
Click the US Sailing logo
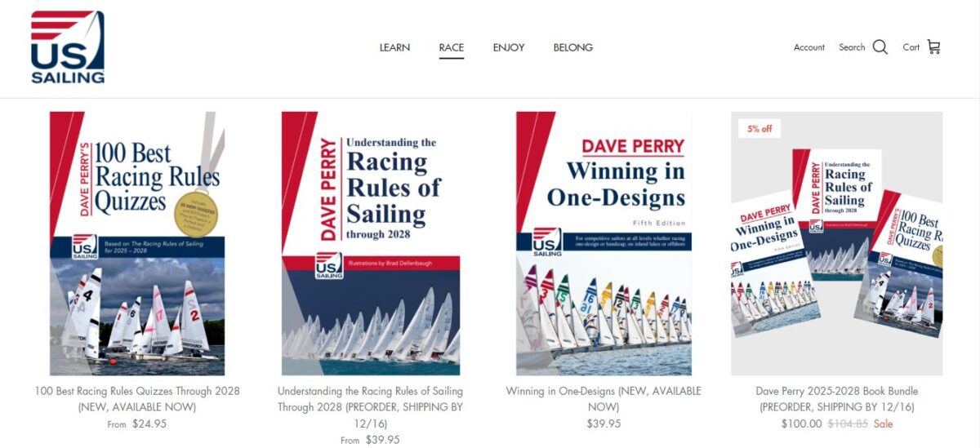coord(68,47)
